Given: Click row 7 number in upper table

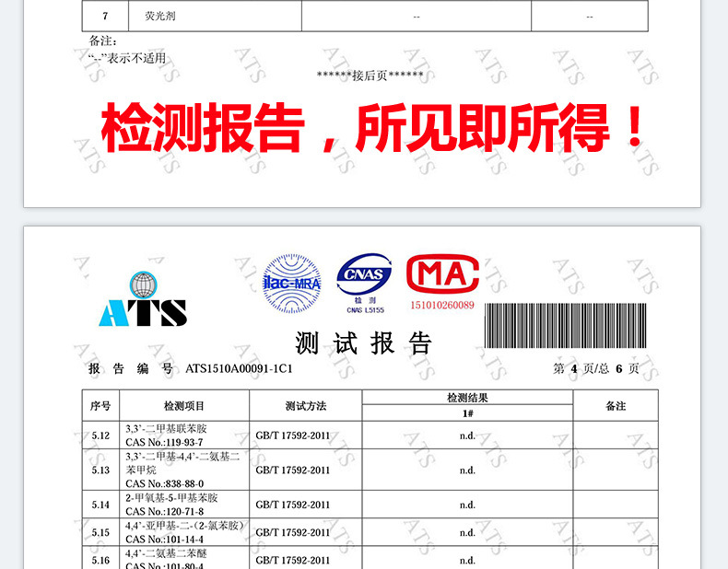Looking at the screenshot, I should tap(105, 16).
